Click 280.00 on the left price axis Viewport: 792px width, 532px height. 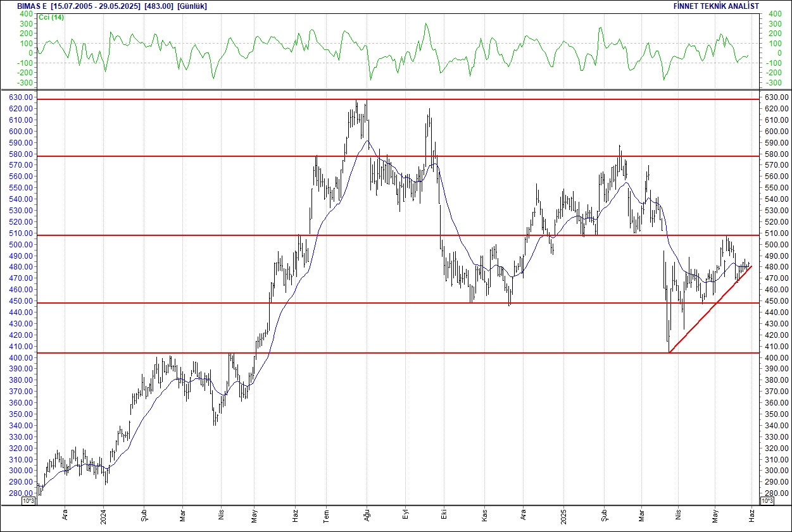tap(22, 493)
